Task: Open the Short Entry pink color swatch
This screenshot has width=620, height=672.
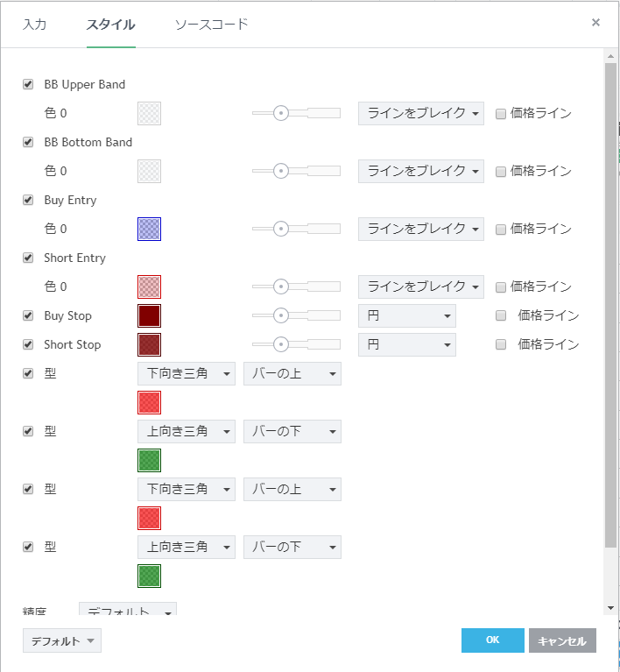Action: click(x=149, y=286)
